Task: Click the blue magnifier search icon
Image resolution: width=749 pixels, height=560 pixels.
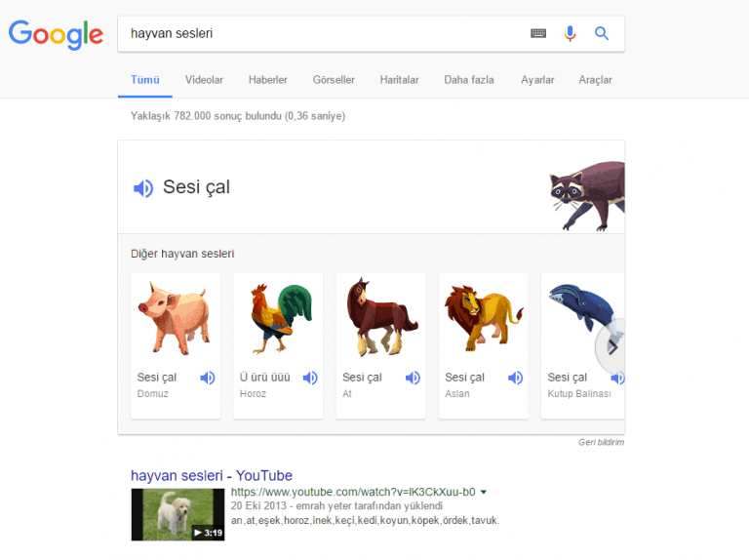Action: [x=602, y=33]
